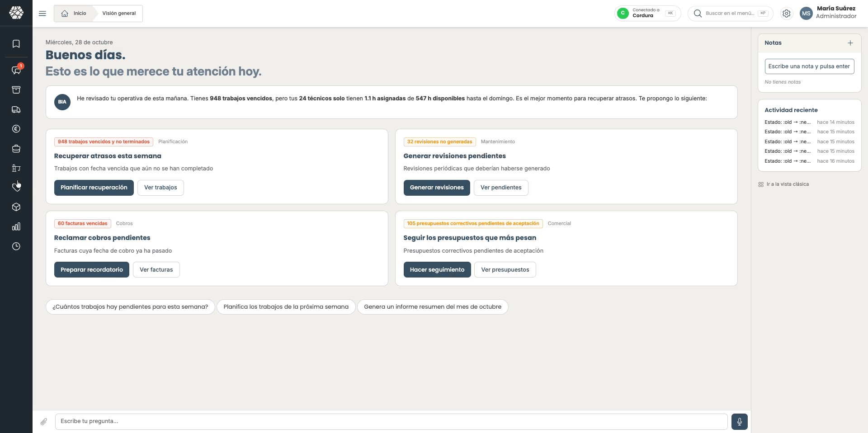Click Ver trabajos button
868x433 pixels.
160,188
